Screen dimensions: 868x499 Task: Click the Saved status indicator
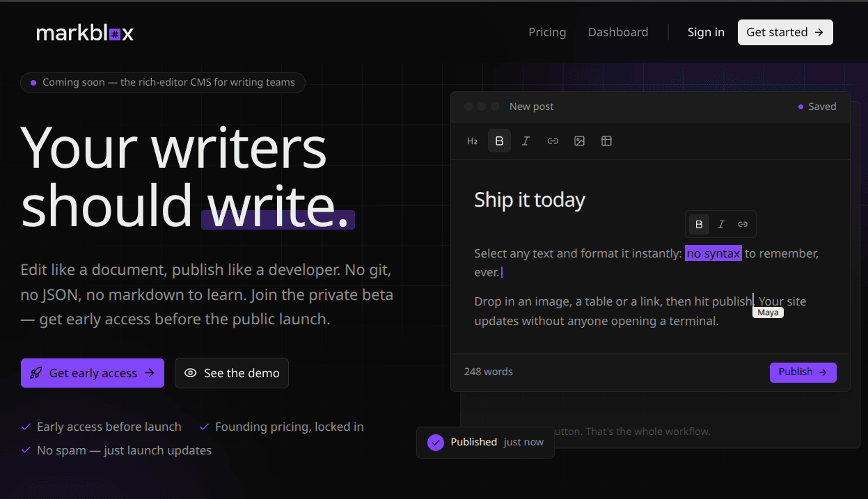817,106
